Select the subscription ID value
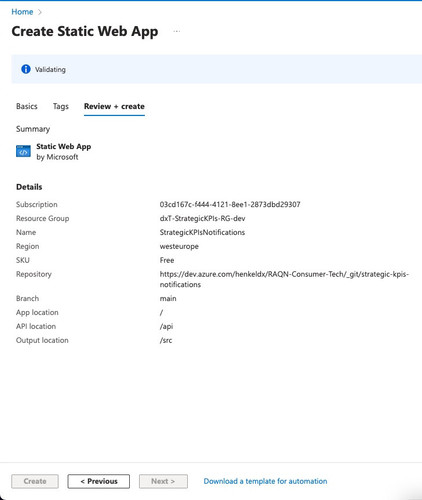Screen dimensions: 422x500 (230, 204)
